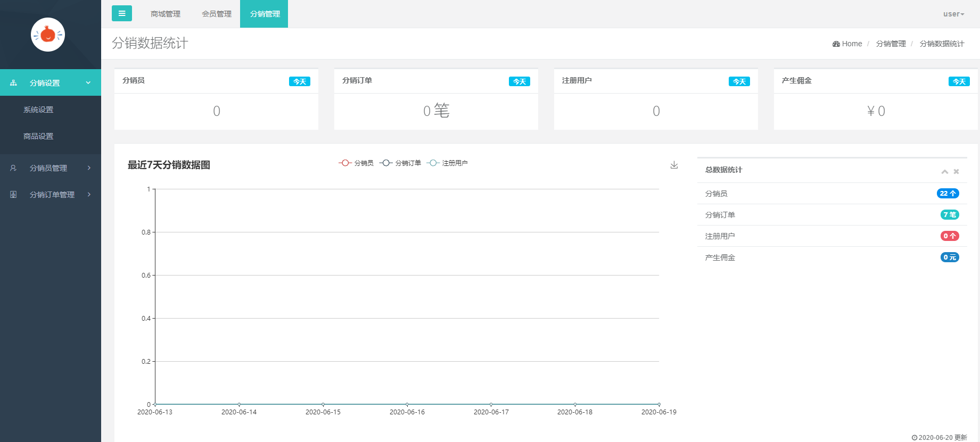Select the 分销管理 top tab
Viewport: 980px width, 442px height.
pos(264,14)
